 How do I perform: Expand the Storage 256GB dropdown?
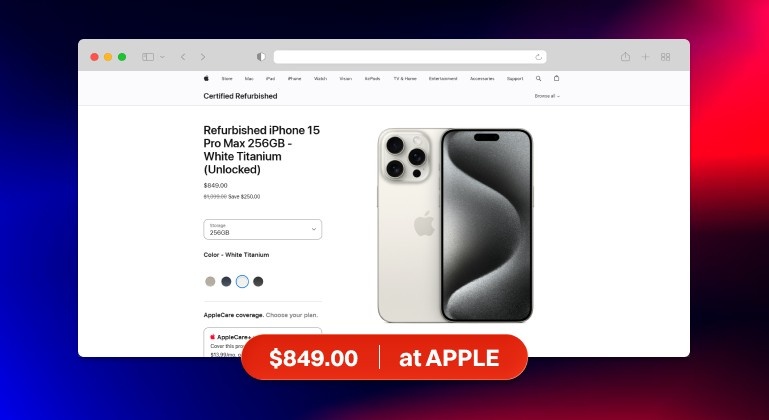point(262,229)
